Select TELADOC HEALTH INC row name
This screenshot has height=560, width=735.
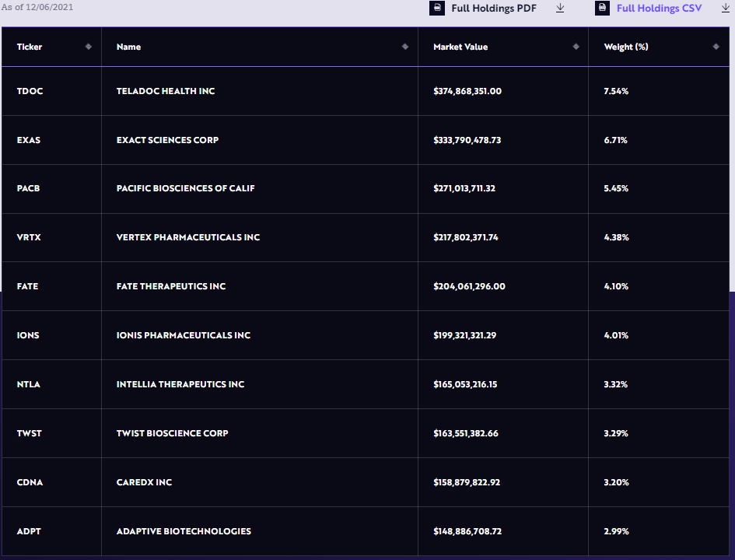(x=166, y=91)
